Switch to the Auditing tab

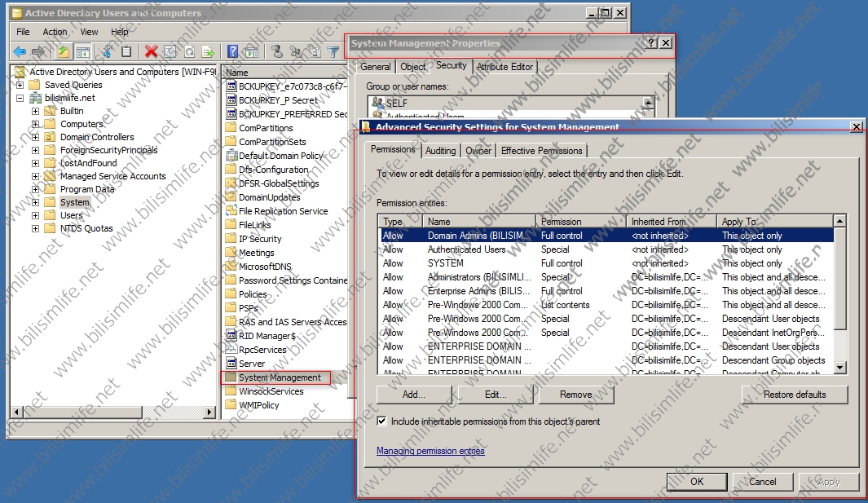coord(441,151)
